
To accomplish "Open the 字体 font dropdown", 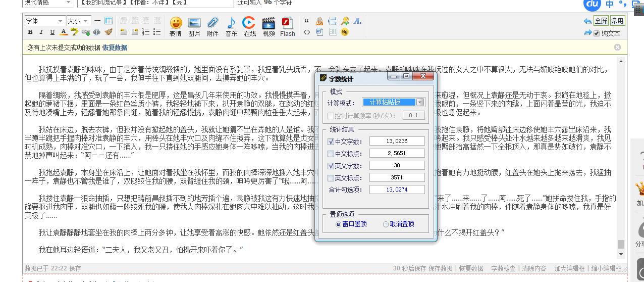I will pos(45,21).
